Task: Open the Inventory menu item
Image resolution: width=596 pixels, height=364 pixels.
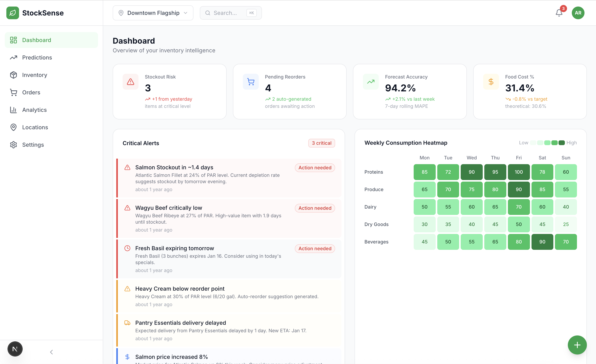Action: coord(35,75)
